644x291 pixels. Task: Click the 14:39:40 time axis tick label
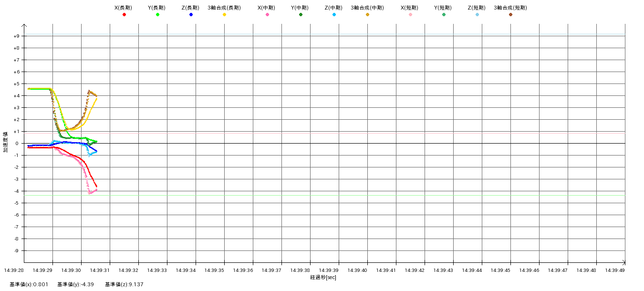coord(357,270)
